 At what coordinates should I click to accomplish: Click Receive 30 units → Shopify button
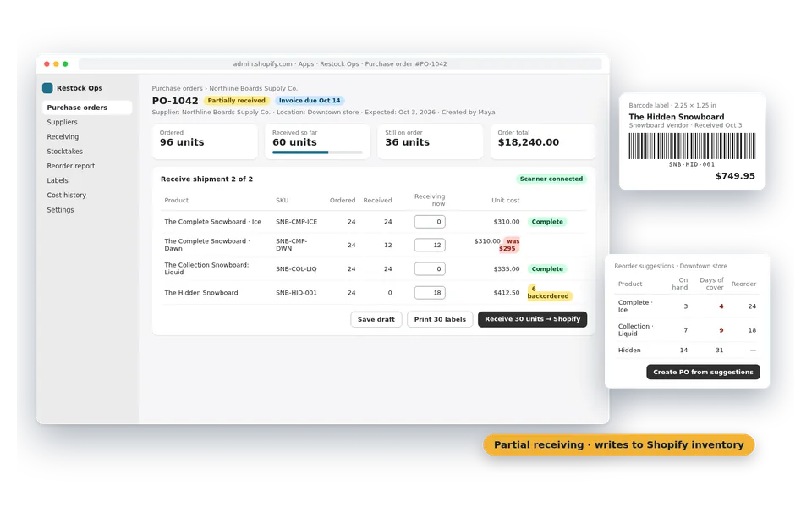coord(532,319)
